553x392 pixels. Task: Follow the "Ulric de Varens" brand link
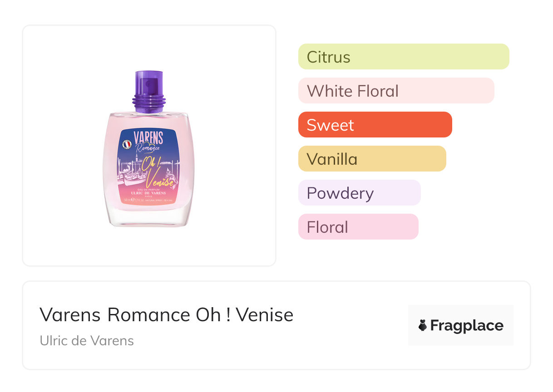pos(87,340)
